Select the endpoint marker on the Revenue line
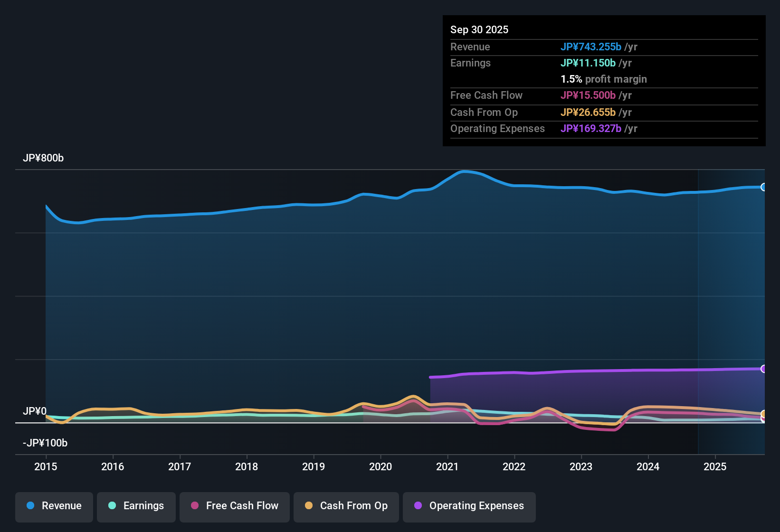Viewport: 780px width, 532px height. (x=763, y=187)
